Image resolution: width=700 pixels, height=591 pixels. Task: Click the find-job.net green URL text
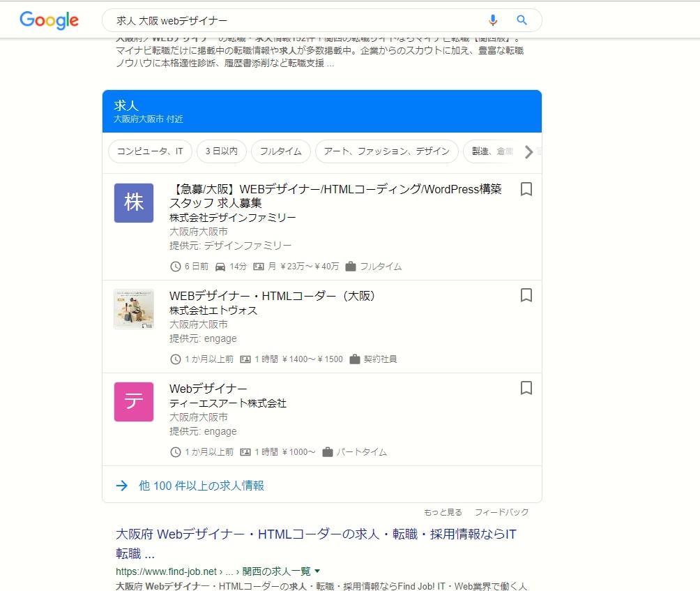(213, 571)
